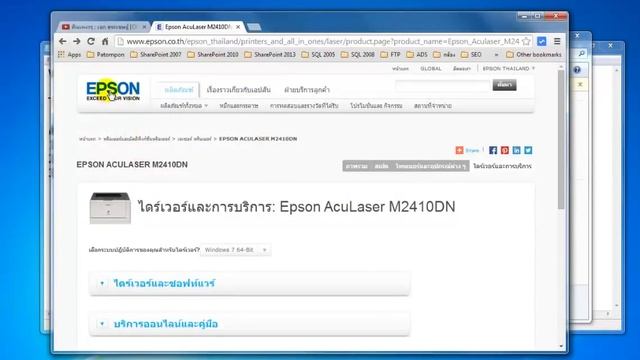Open the second main navigation tab

(238, 90)
